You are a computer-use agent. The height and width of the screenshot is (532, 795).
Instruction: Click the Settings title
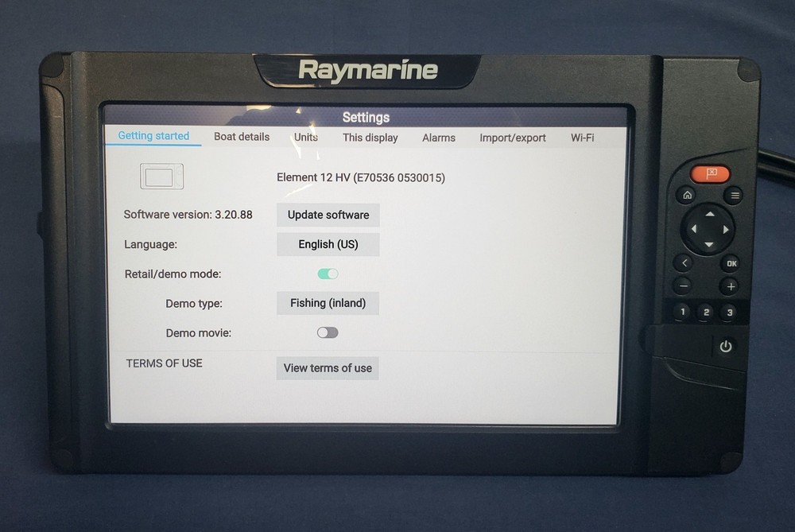(x=366, y=118)
